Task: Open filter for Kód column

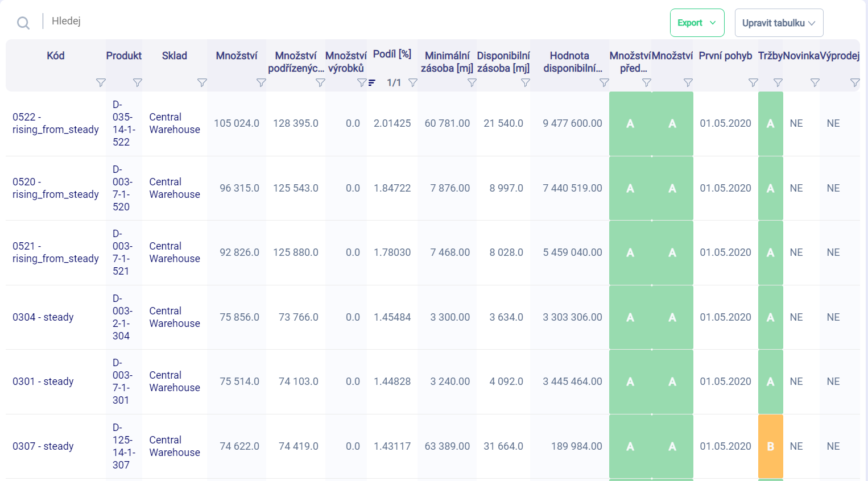Action: point(101,83)
